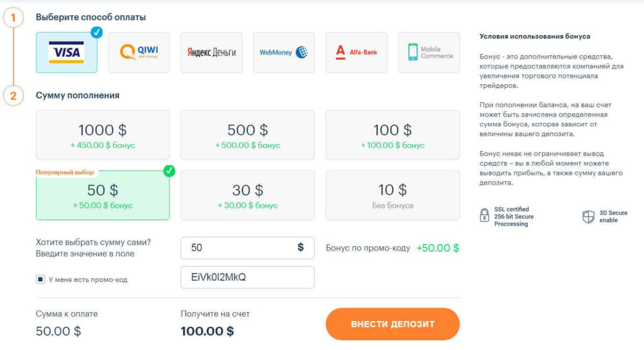Choose QIWI as payment method
This screenshot has height=350, width=644.
(x=138, y=53)
